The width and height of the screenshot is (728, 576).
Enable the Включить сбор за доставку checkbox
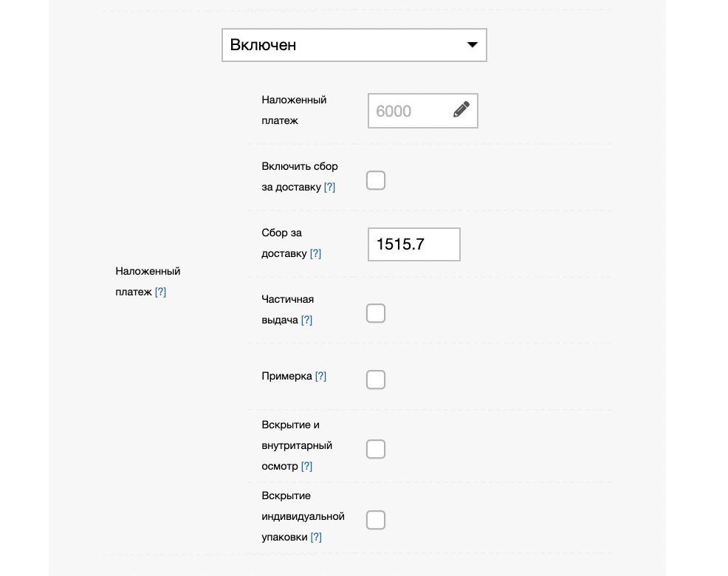(x=376, y=180)
